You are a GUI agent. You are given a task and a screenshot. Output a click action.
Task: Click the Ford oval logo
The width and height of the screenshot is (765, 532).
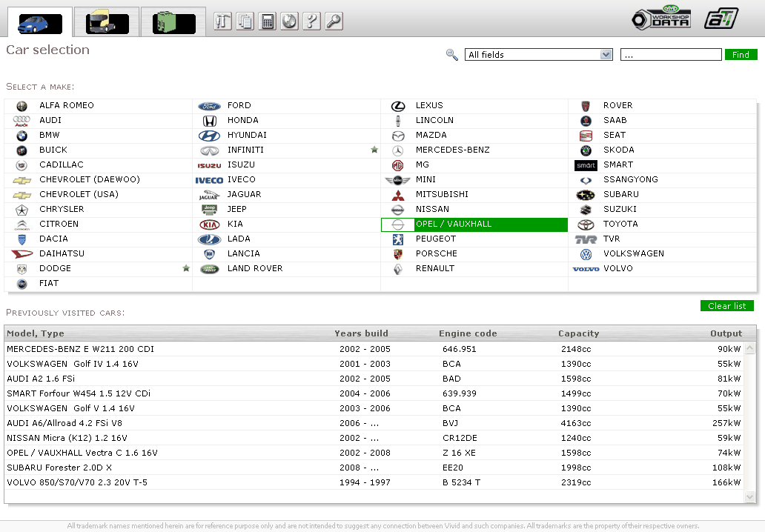[x=209, y=106]
